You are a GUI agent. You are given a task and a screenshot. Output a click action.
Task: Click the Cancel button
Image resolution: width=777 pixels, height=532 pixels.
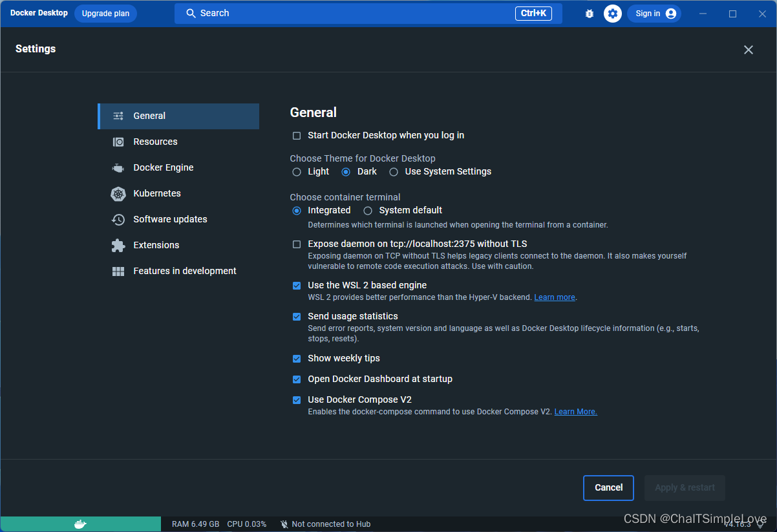[x=608, y=488]
